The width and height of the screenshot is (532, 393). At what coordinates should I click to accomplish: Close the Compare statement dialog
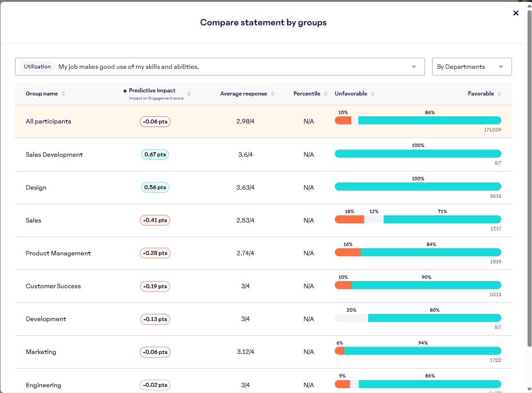tap(516, 13)
